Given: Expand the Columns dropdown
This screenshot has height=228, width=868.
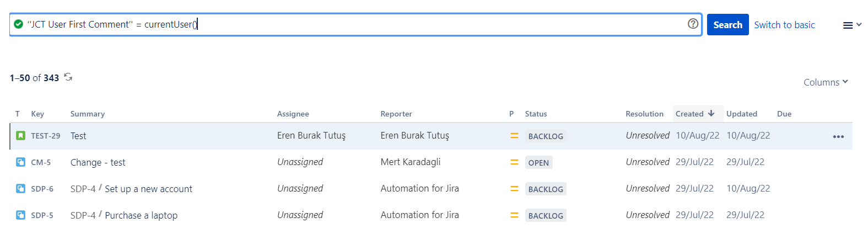Looking at the screenshot, I should pos(826,82).
